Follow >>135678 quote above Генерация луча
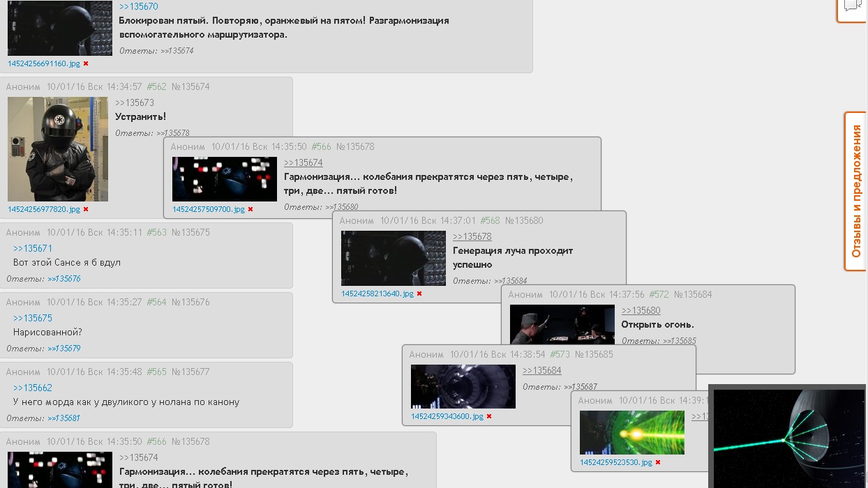The height and width of the screenshot is (488, 868). point(472,236)
